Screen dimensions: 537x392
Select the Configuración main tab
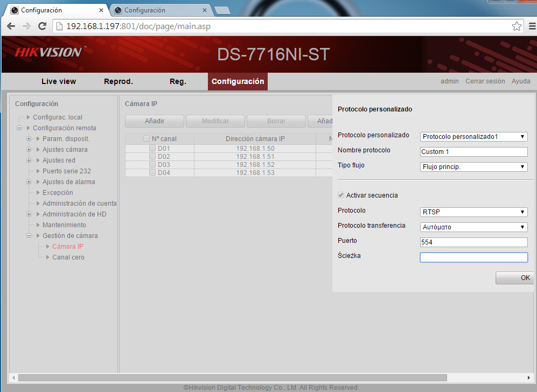(x=238, y=81)
